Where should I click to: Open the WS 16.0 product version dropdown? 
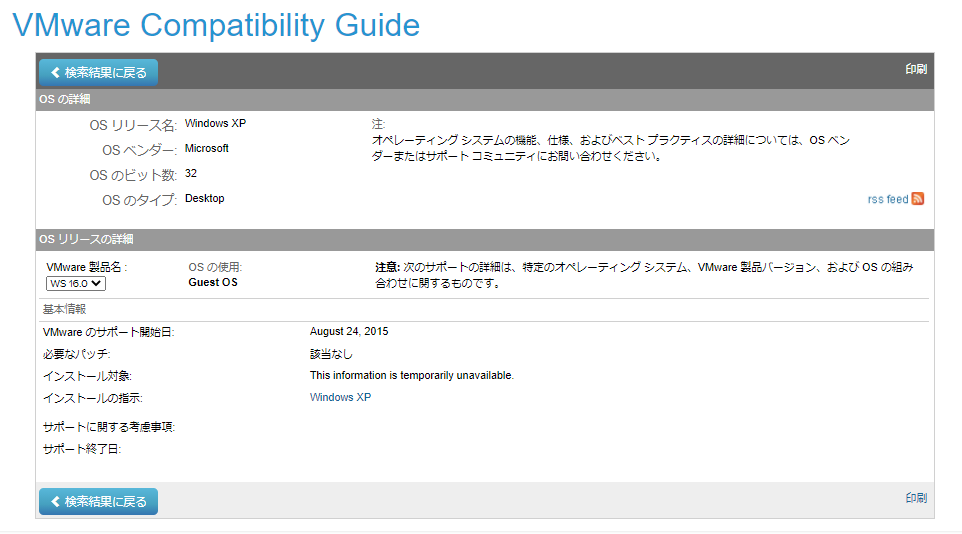(75, 284)
